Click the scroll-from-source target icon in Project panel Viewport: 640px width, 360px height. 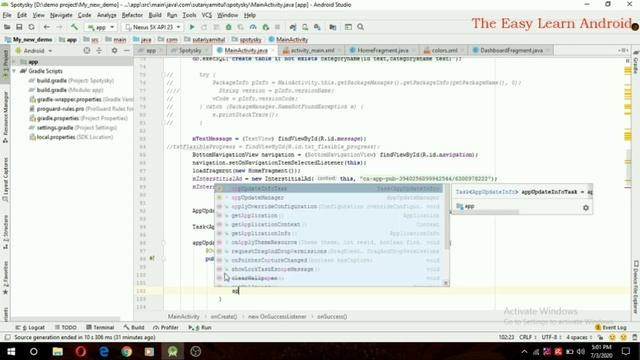pyautogui.click(x=87, y=51)
